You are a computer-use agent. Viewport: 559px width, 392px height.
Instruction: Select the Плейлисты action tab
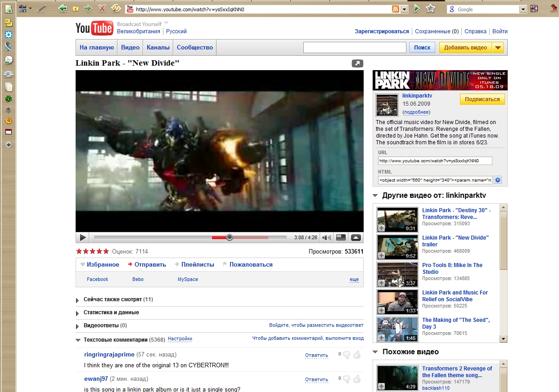(195, 265)
